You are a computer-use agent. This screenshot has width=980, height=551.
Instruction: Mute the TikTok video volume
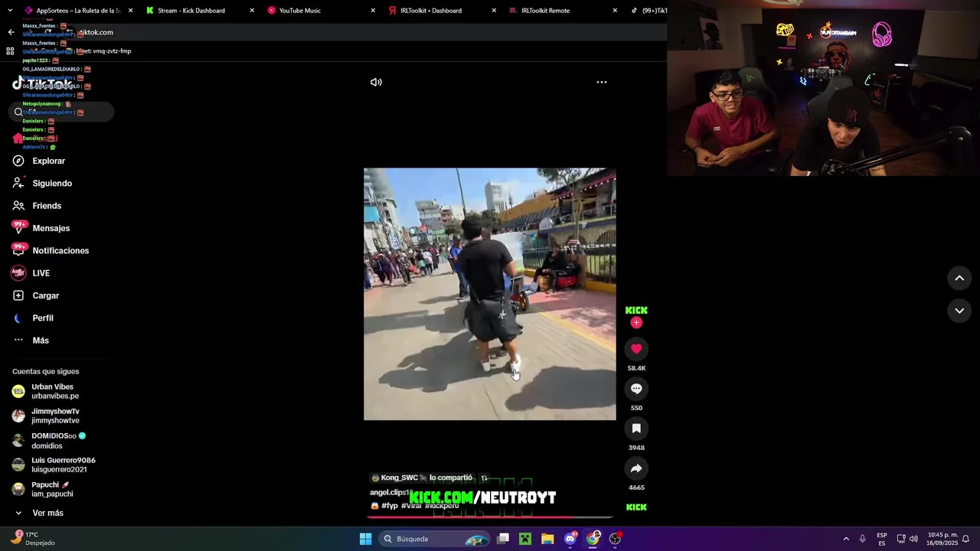376,82
